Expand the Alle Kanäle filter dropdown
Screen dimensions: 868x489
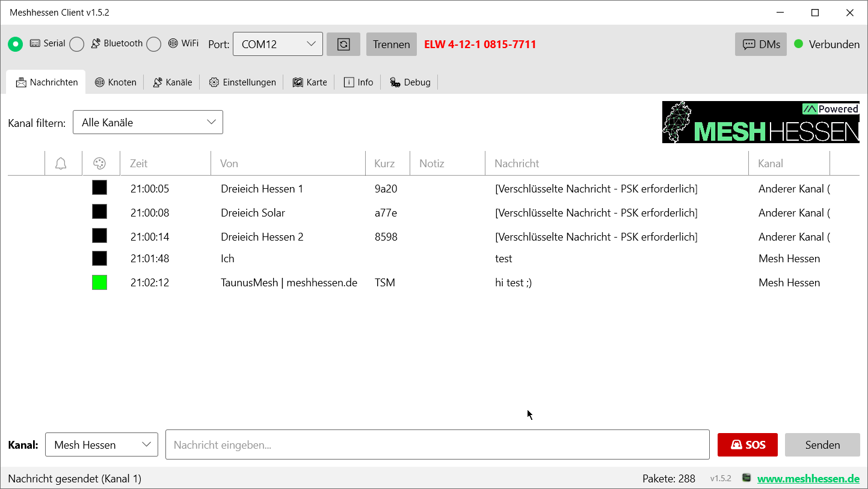pyautogui.click(x=147, y=122)
